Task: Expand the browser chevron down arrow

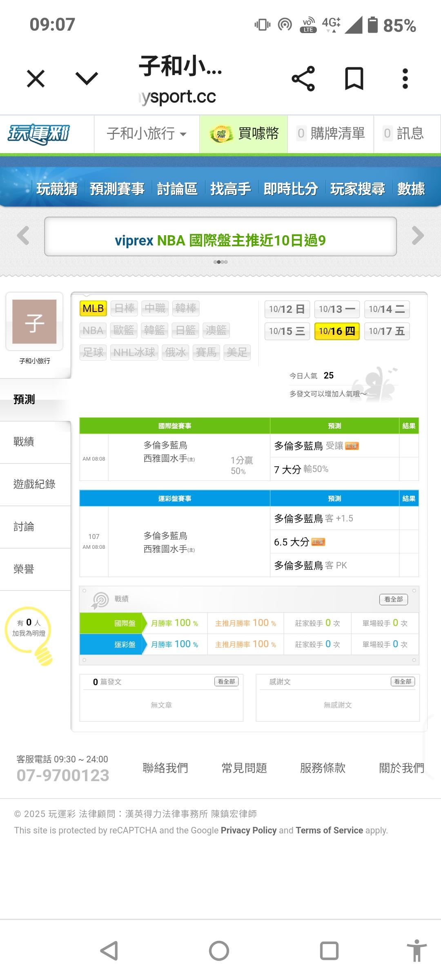Action: coord(87,78)
